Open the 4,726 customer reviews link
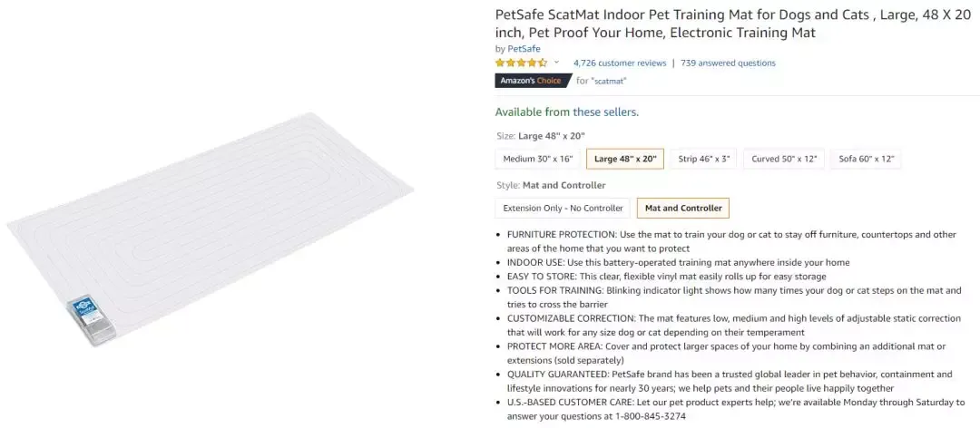This screenshot has height=428, width=980. [620, 63]
